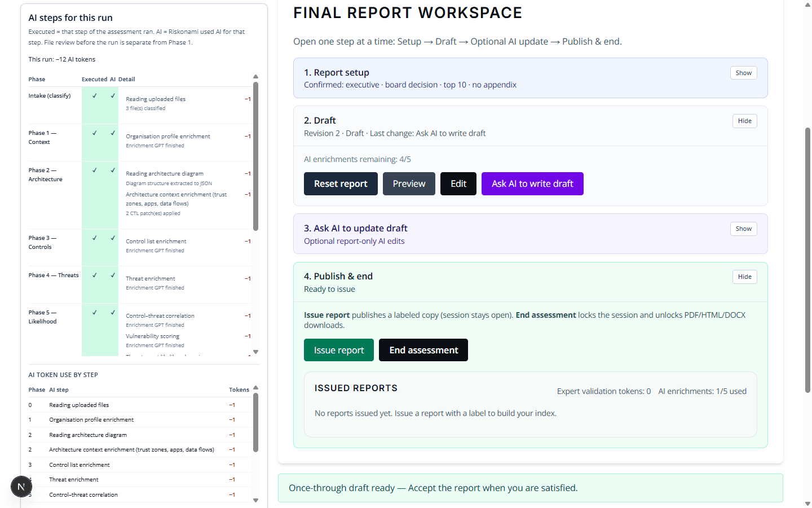
Task: Click 'Reading architecture diagram' in phase table
Action: tap(165, 174)
